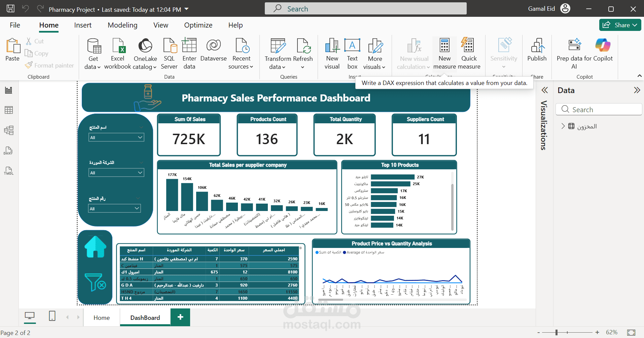Open the Dataverse connector
This screenshot has height=338, width=644.
point(214,50)
